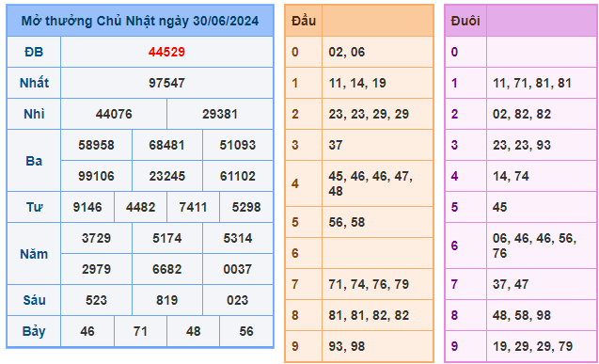Select Đuôi entry '37, 47'

[511, 285]
